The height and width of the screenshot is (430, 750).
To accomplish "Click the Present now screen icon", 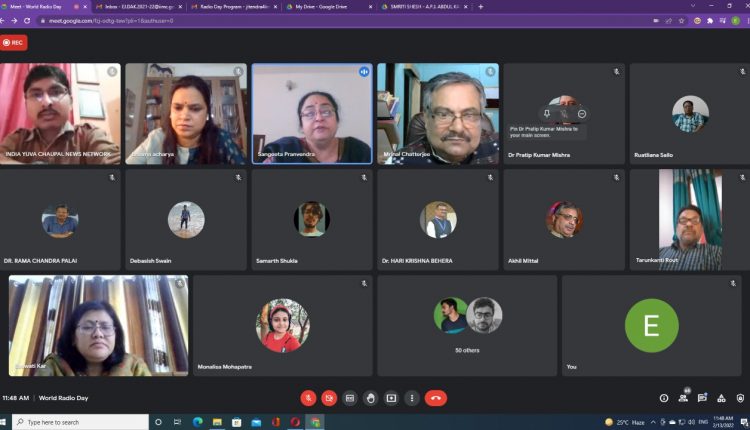I will coord(391,398).
